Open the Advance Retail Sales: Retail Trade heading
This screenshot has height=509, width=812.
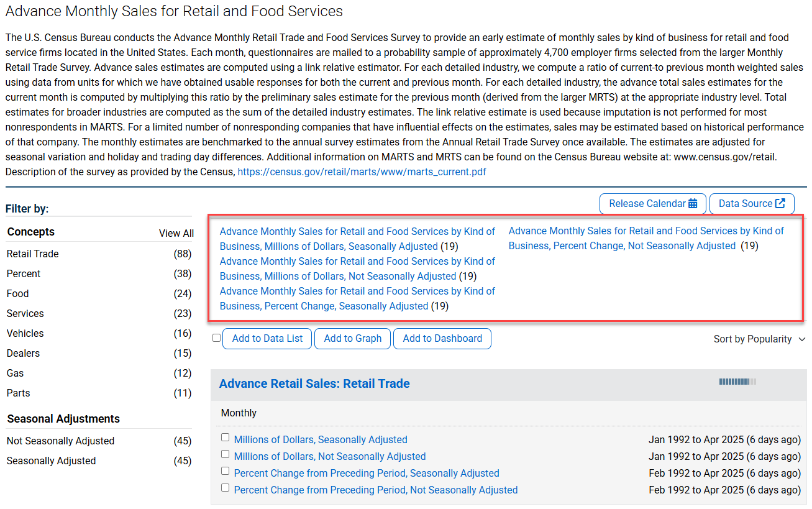coord(314,383)
